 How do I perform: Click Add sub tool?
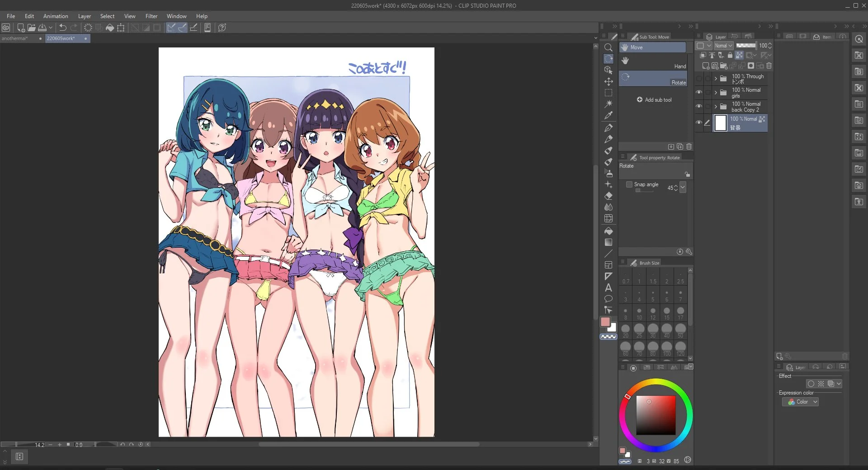coord(654,99)
